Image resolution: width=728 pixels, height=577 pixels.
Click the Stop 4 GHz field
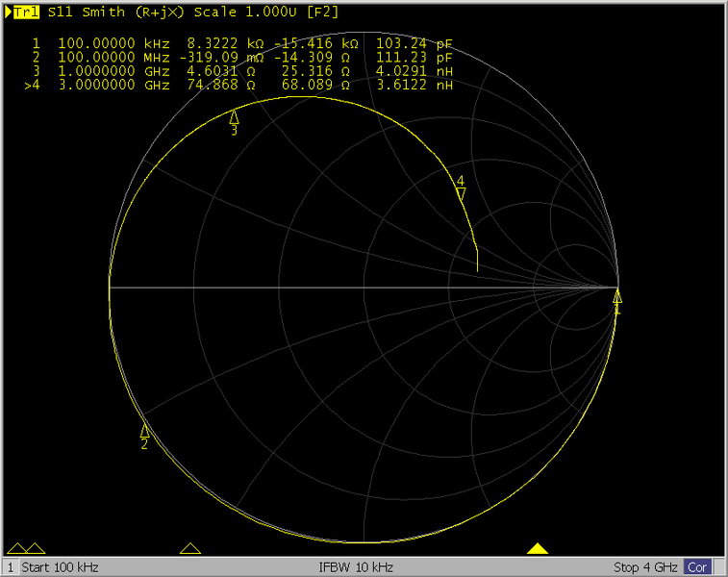point(645,567)
